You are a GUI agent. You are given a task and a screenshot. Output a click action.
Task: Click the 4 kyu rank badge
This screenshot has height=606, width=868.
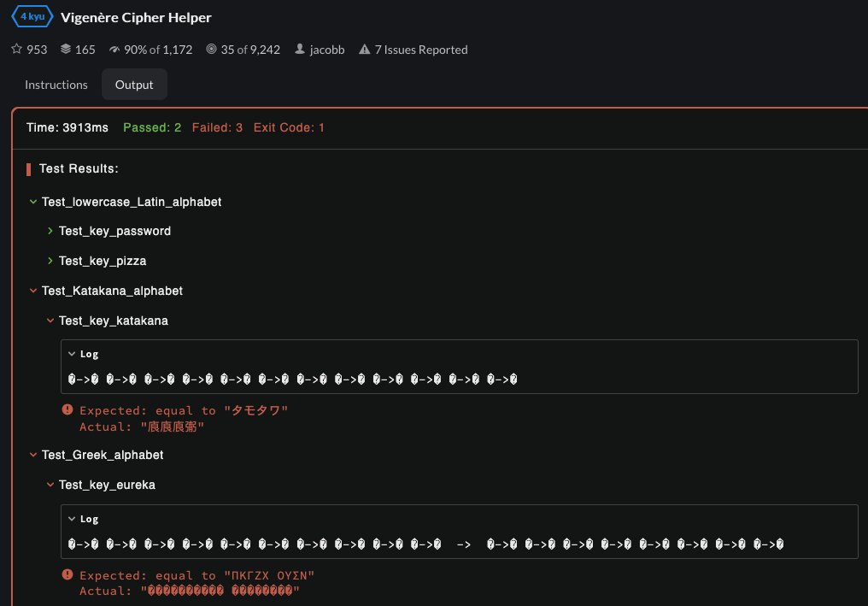click(32, 16)
